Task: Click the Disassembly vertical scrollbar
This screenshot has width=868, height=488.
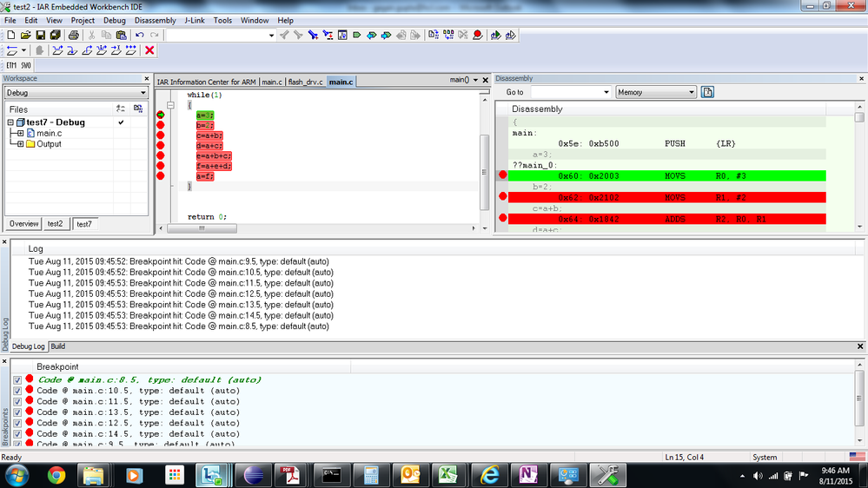Action: 859,166
